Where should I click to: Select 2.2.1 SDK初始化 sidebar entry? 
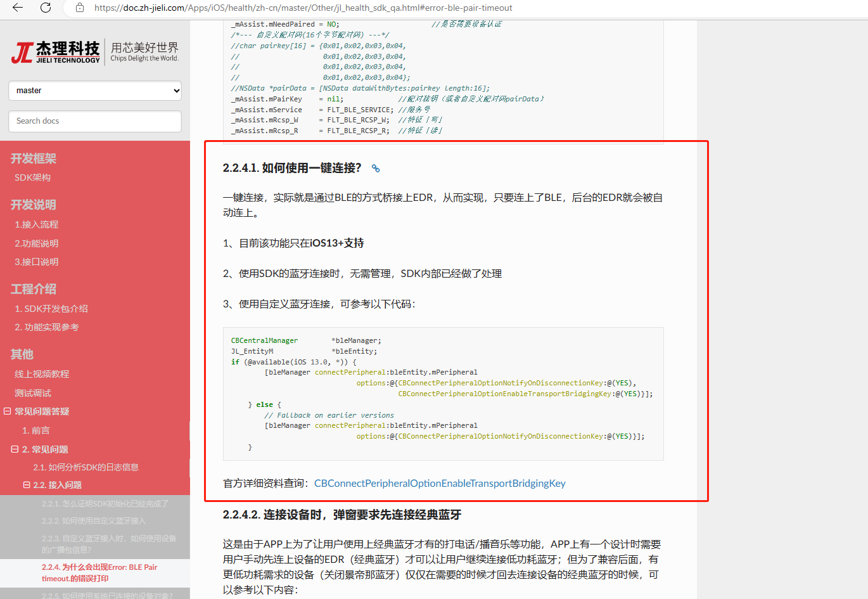[105, 503]
